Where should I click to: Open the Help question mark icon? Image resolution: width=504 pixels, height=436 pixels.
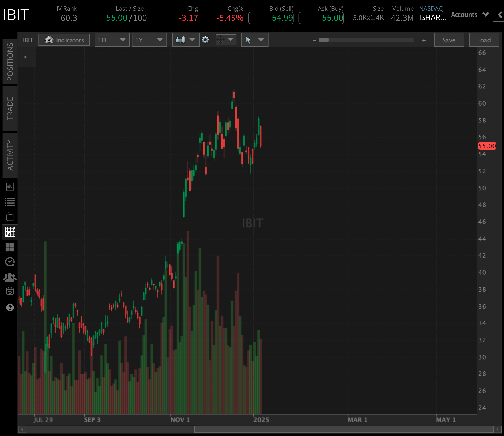(x=10, y=307)
